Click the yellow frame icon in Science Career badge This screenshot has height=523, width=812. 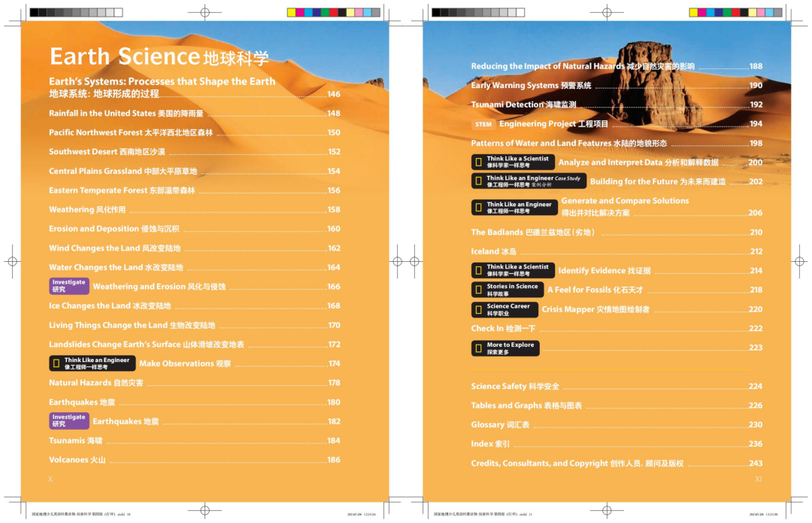478,309
